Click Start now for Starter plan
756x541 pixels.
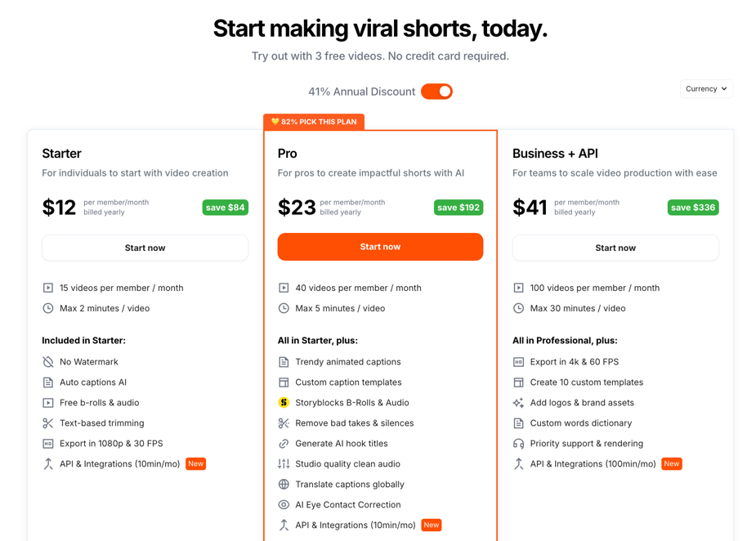(x=145, y=248)
